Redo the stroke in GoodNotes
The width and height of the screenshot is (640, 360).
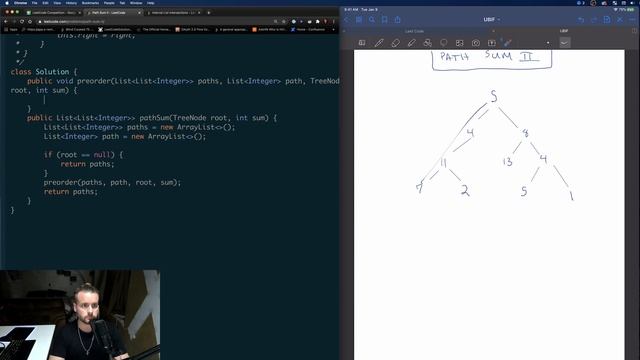pos(594,20)
